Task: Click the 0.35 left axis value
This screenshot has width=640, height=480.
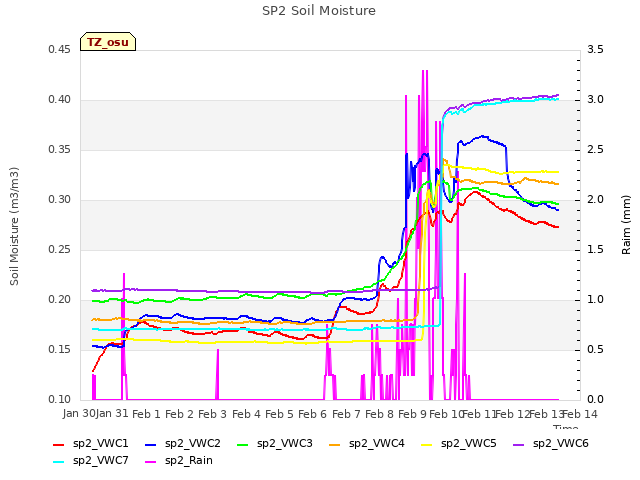Action: [x=60, y=150]
